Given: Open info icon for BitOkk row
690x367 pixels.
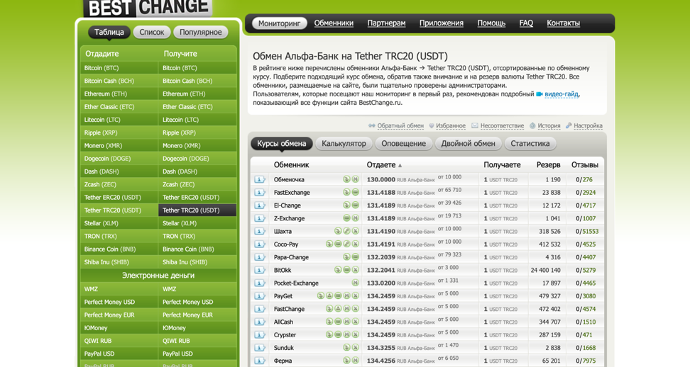Looking at the screenshot, I should coord(260,270).
